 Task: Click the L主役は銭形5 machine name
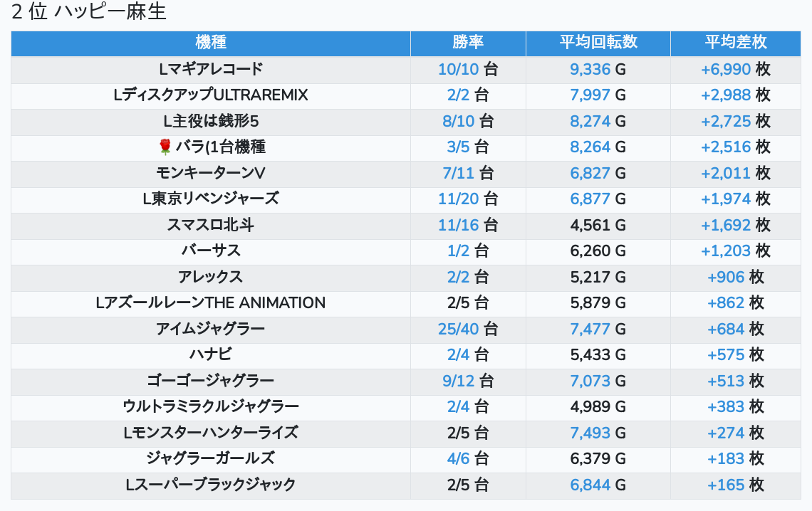coord(211,121)
